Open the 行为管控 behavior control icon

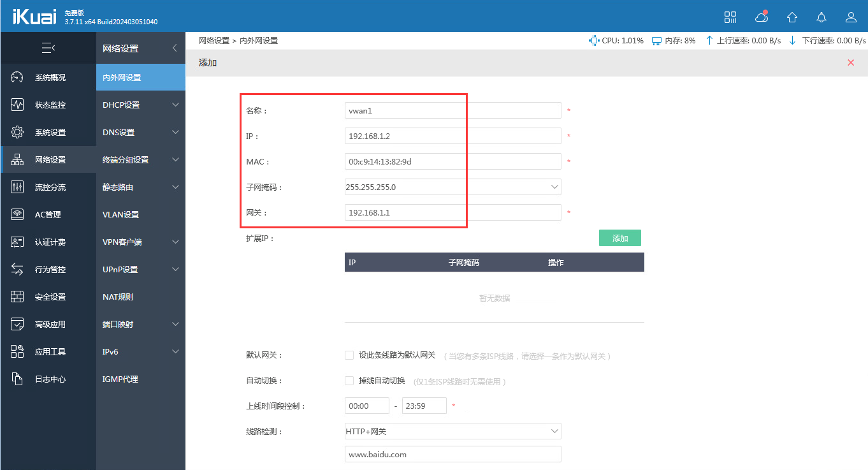coord(48,268)
